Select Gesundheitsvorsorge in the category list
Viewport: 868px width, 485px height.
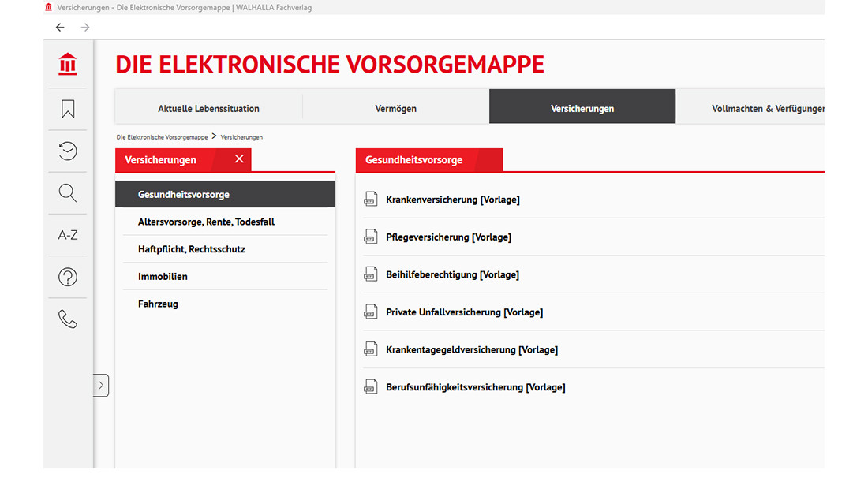pos(226,194)
